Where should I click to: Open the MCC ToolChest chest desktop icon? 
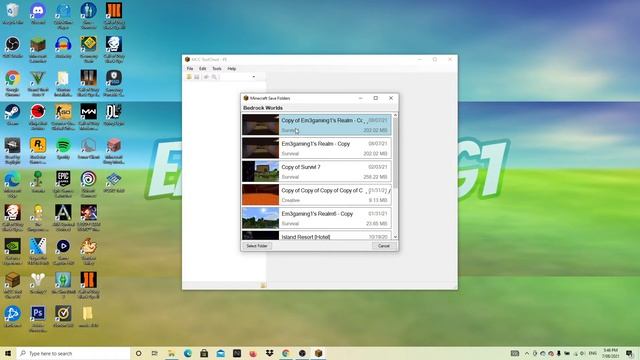click(x=13, y=285)
